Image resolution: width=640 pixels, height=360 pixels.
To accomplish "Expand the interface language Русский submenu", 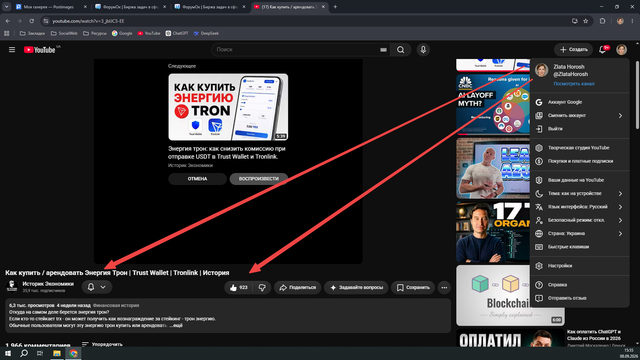I will coord(620,207).
